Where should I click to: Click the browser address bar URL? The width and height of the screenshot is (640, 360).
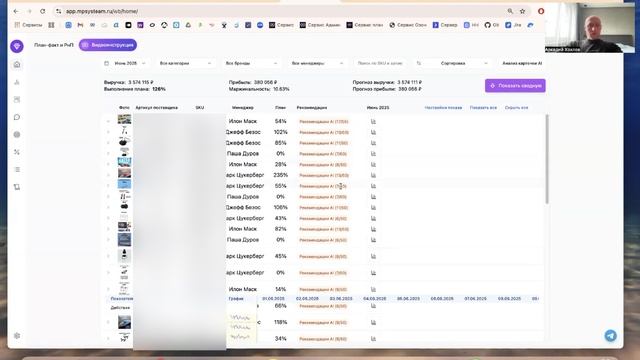pos(102,11)
